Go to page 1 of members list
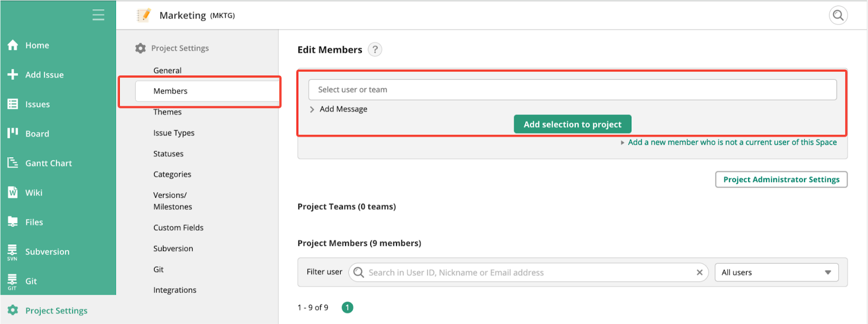 [x=347, y=308]
